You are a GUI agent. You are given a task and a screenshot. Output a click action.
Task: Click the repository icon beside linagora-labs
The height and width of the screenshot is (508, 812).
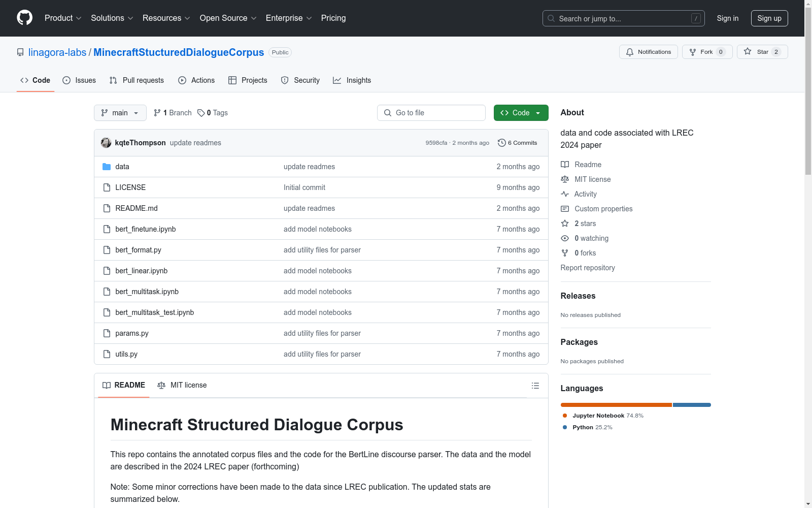point(20,52)
